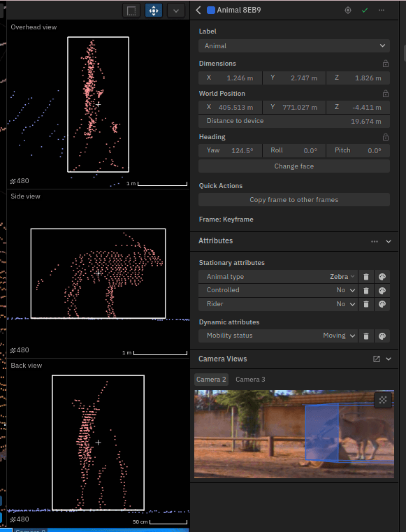Open the three-dot menu in object header
The height and width of the screenshot is (532, 406).
(382, 10)
